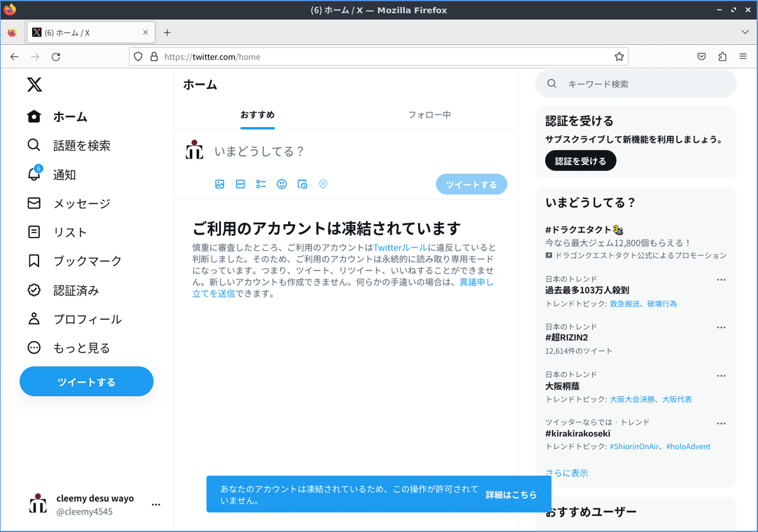Image resolution: width=758 pixels, height=532 pixels.
Task: Open the account options menu next to cleemy desu wayo
Action: click(x=155, y=504)
